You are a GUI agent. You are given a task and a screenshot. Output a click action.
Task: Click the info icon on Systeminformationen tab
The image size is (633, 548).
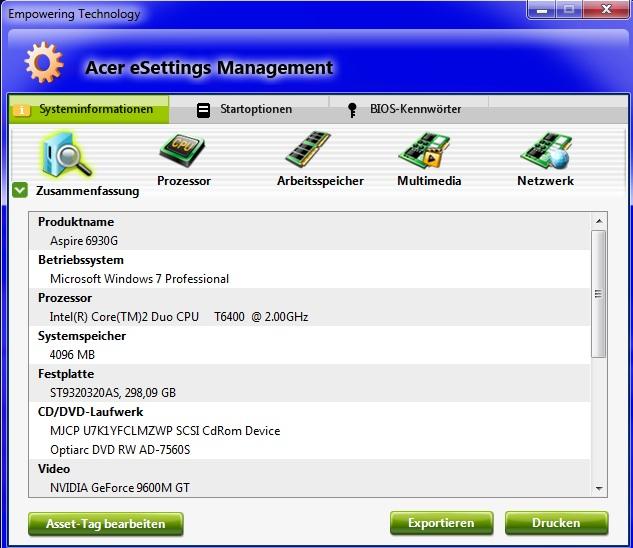(22, 109)
